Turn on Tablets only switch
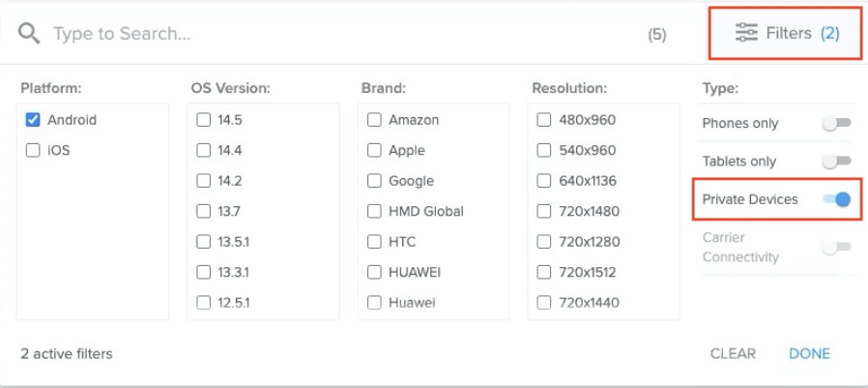This screenshot has width=868, height=388. point(836,161)
